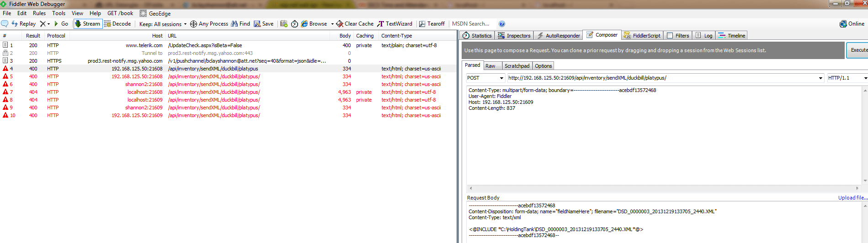Image resolution: width=868 pixels, height=243 pixels.
Task: Select the Parsed composer sub-tab
Action: 472,65
